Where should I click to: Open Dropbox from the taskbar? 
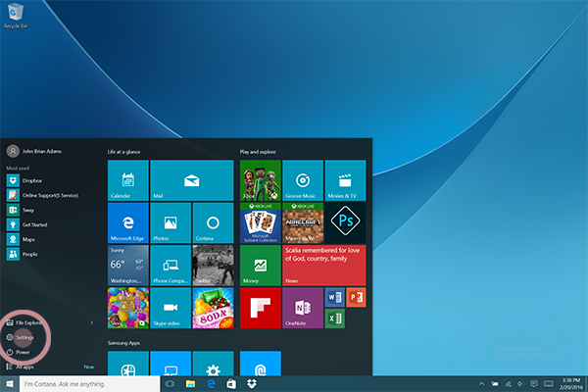coord(252,384)
